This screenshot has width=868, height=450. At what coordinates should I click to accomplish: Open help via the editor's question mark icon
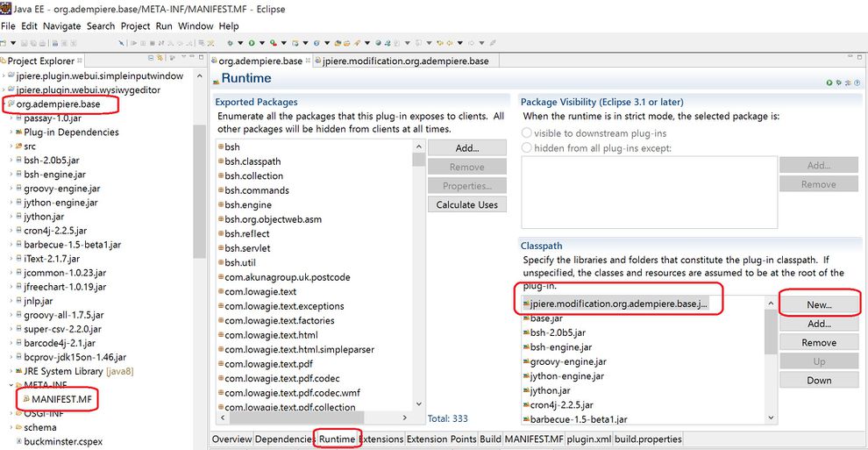point(857,82)
